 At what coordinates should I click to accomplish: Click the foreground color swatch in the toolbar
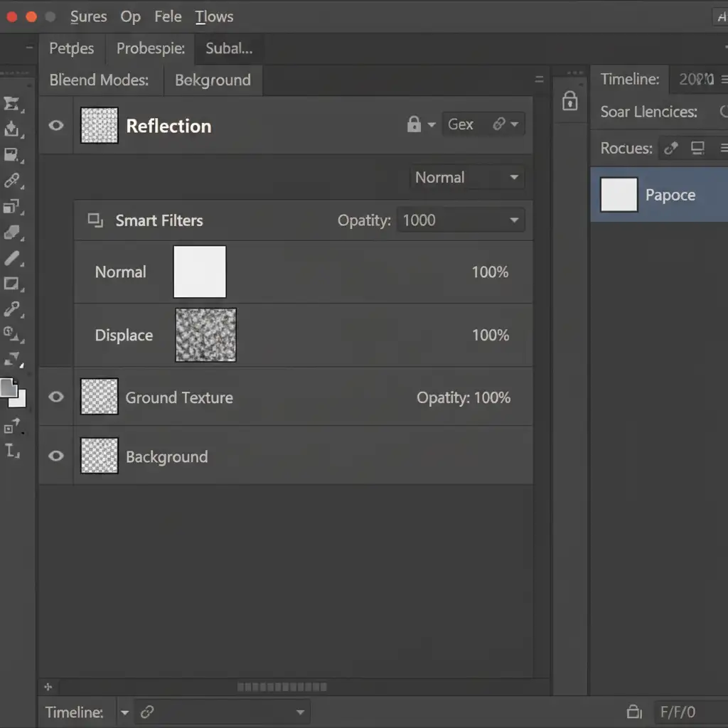point(9,387)
